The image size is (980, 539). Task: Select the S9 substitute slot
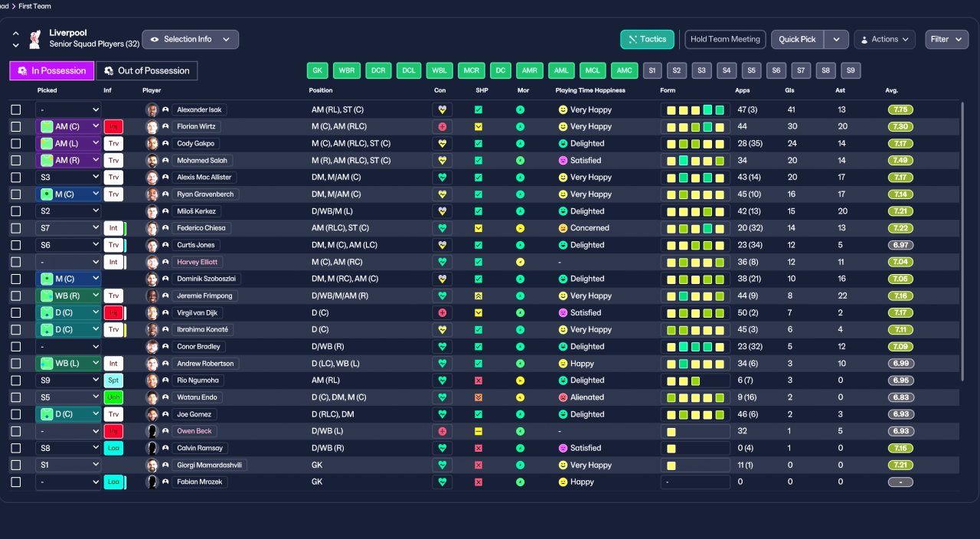pyautogui.click(x=851, y=70)
